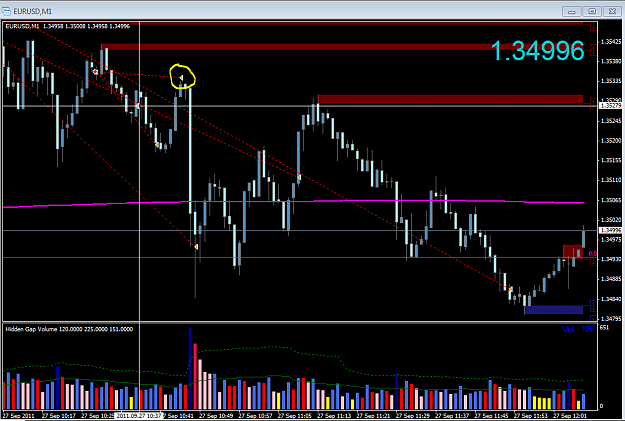The image size is (625, 421).
Task: Select the red supply zone rectangle above the 1.35279 line
Action: 450,99
